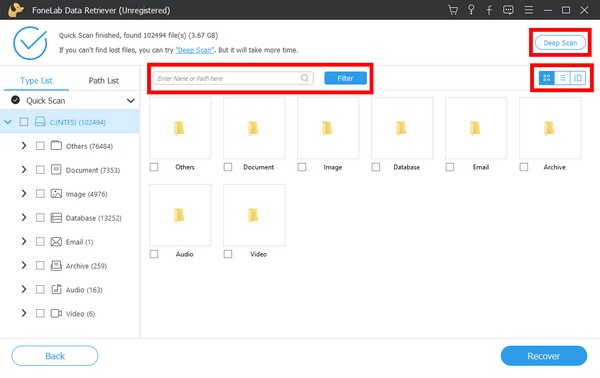Click the Video camera icon in tree
Screen dimensions: 600x378
[56, 313]
